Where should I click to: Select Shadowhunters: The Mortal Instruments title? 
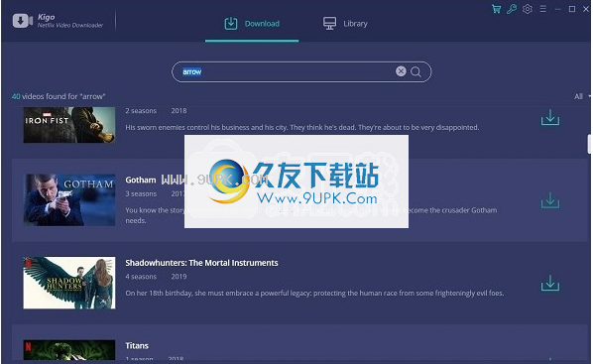(201, 263)
